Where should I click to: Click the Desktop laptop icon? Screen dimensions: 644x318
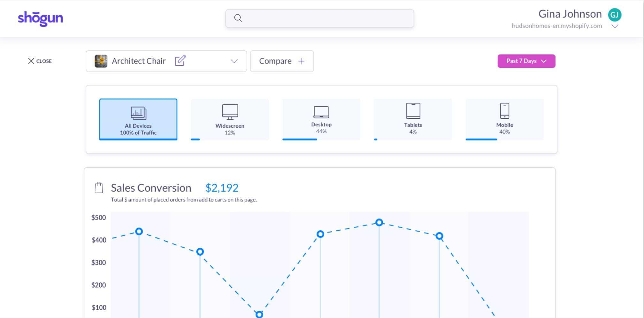tap(321, 112)
